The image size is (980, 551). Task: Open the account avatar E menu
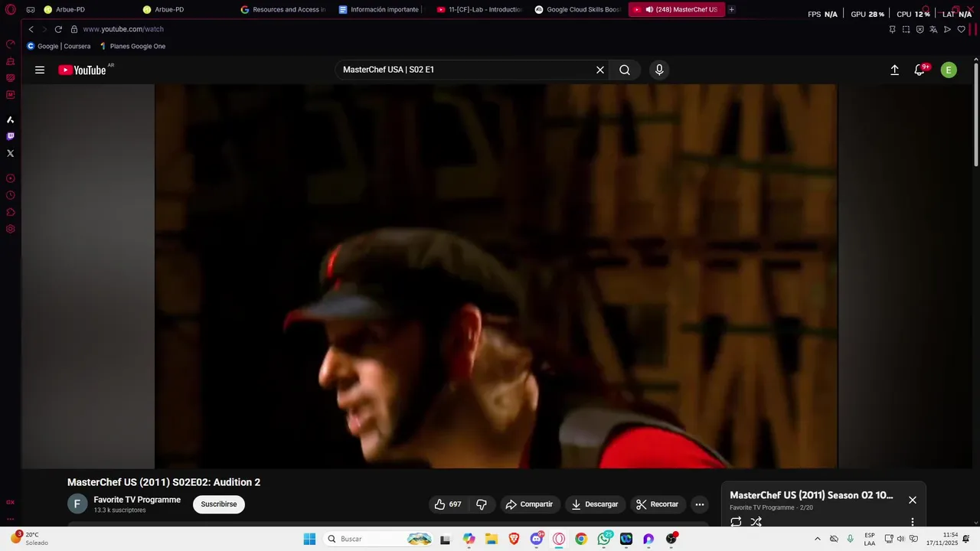tap(949, 70)
